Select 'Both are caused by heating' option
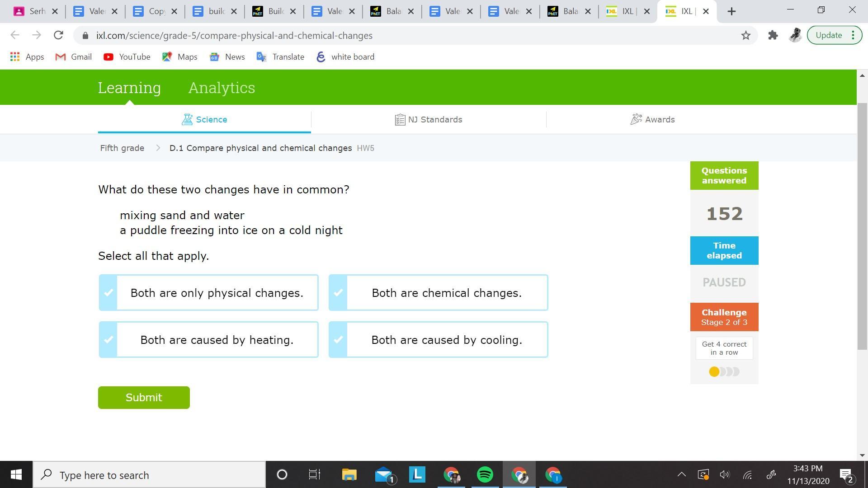Viewport: 868px width, 488px height. (208, 340)
